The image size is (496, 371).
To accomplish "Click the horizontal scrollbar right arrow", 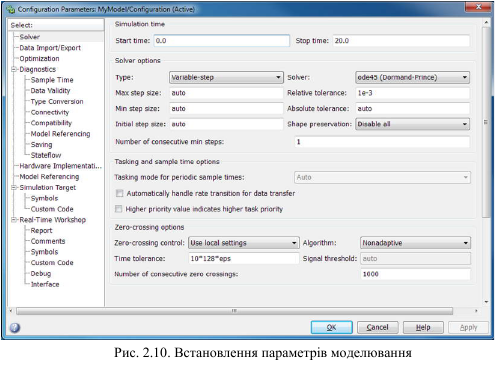I will coord(476,311).
